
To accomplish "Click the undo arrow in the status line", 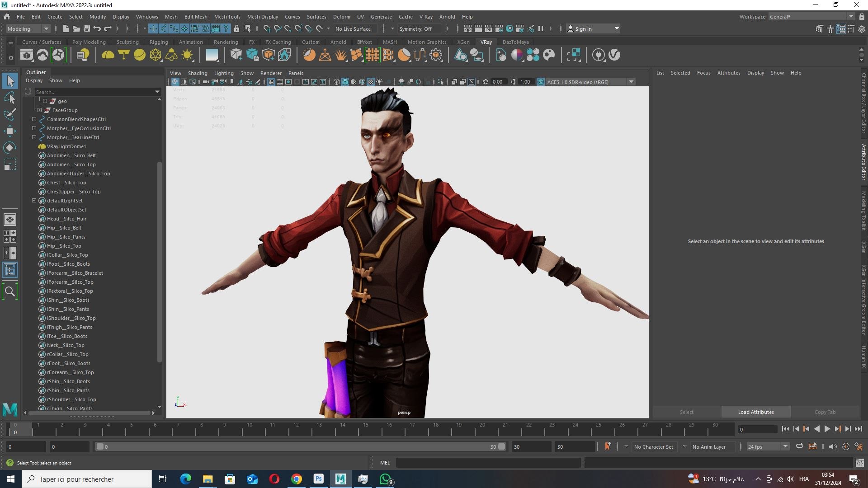I will [97, 28].
